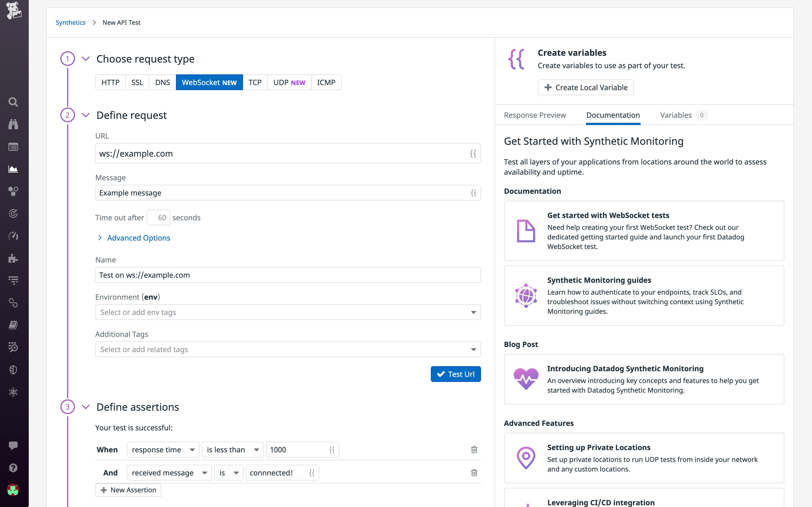Switch request type to ICMP
812x507 pixels.
(326, 82)
